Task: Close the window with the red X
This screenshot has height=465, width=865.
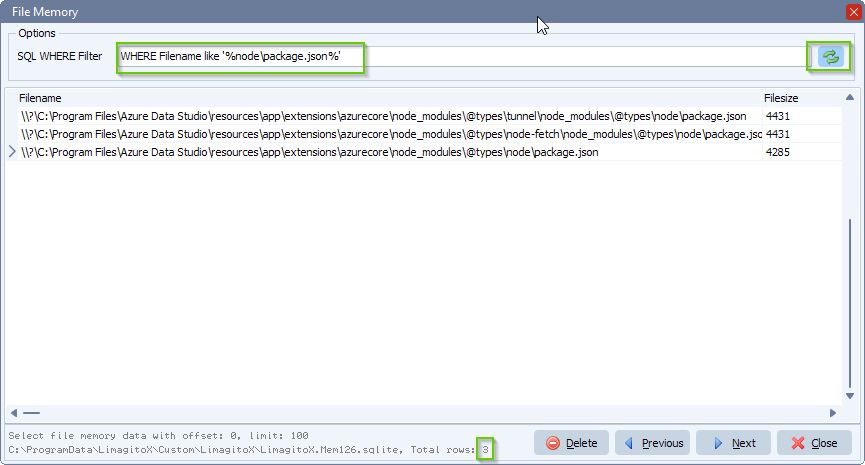Action: [854, 12]
